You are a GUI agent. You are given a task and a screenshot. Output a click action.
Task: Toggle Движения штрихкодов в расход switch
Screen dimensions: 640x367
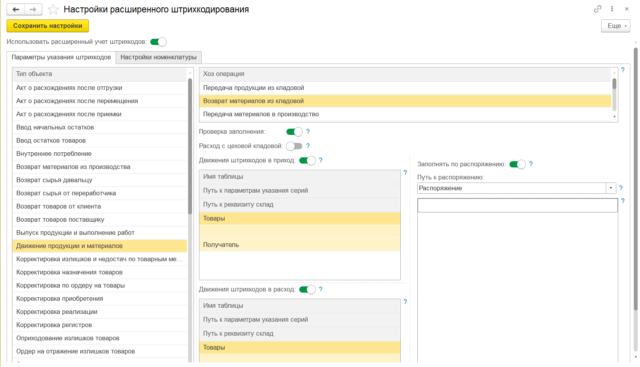tap(307, 289)
